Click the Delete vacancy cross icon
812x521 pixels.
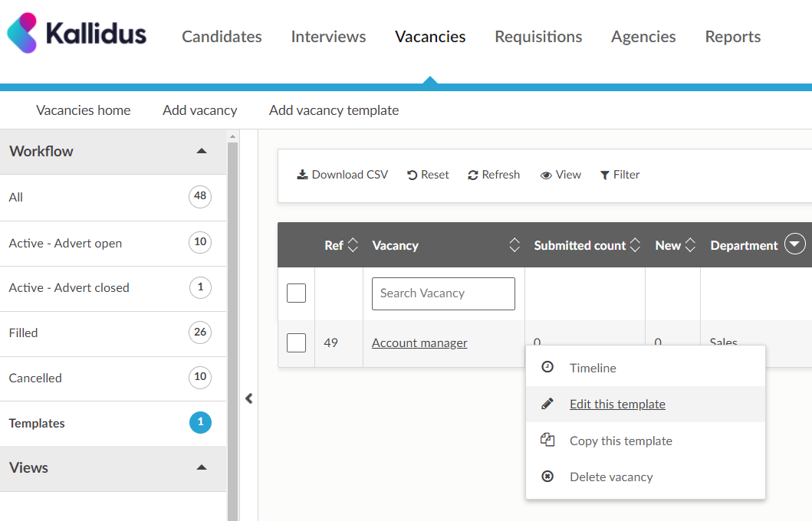click(x=547, y=477)
